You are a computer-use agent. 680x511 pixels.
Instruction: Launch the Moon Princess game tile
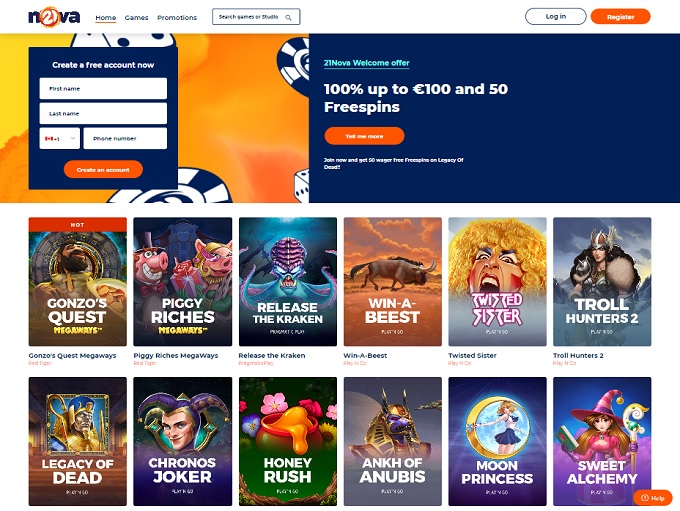pyautogui.click(x=497, y=441)
